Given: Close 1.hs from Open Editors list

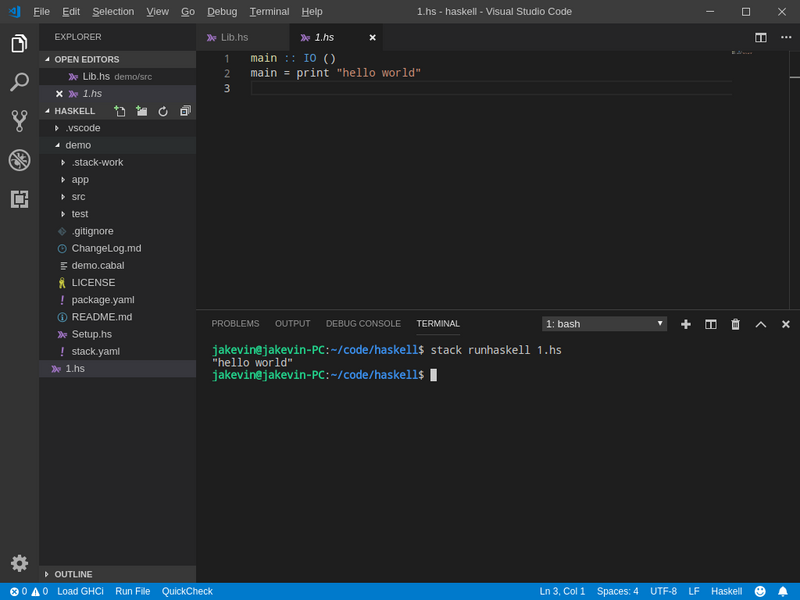Looking at the screenshot, I should [x=59, y=94].
